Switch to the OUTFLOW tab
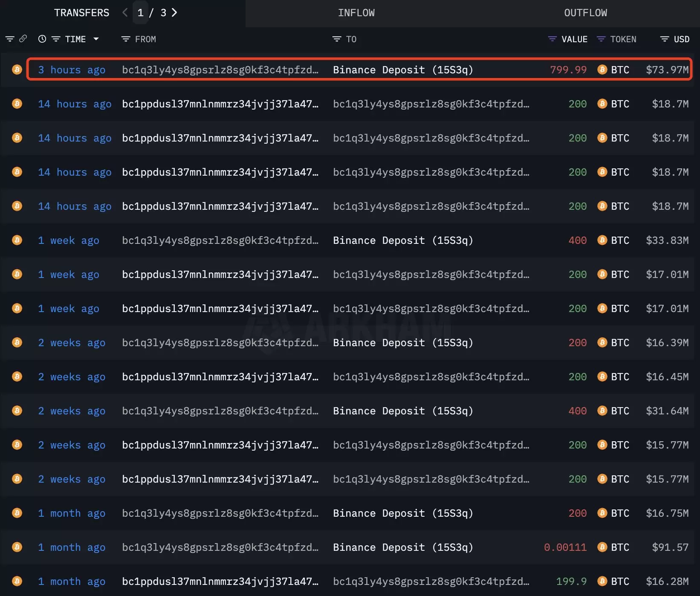The image size is (700, 596). click(585, 13)
